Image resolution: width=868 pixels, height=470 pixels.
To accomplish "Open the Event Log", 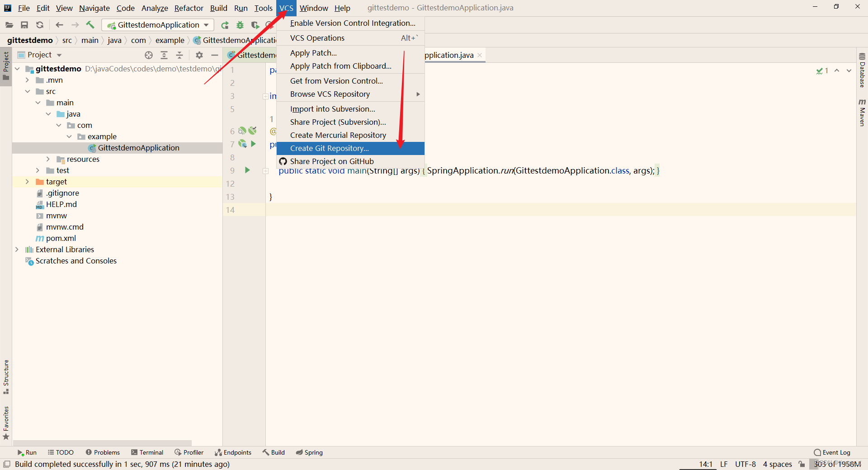I will tap(832, 452).
